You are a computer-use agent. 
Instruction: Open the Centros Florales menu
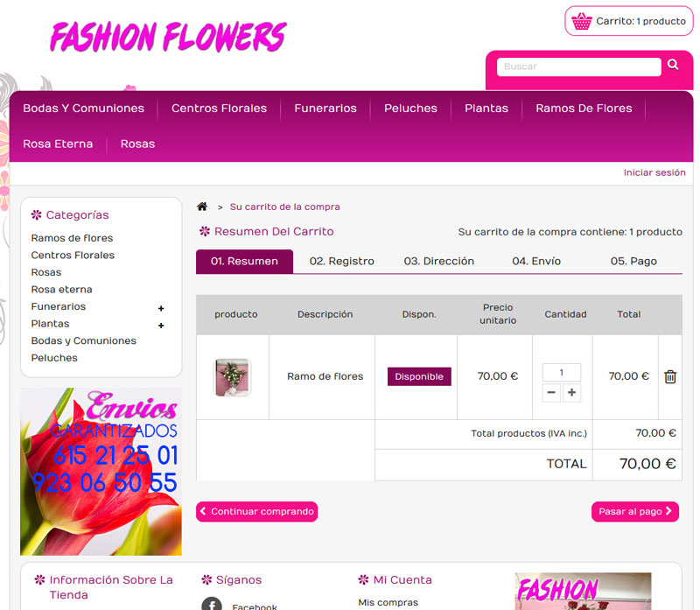(x=219, y=109)
